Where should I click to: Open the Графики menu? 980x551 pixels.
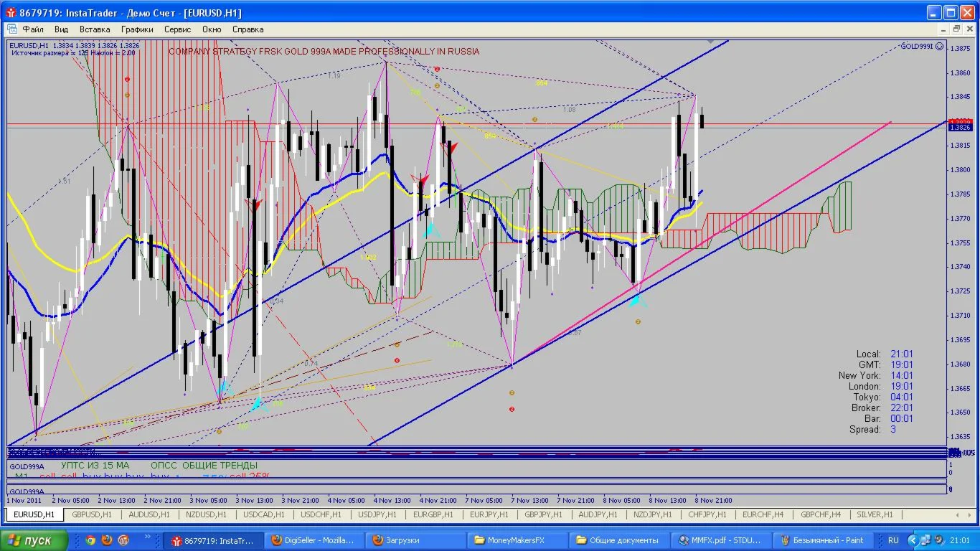pyautogui.click(x=137, y=29)
